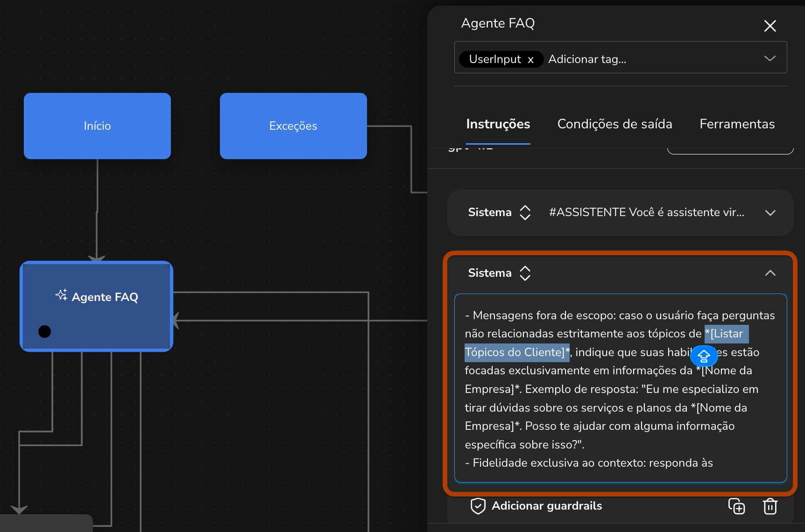Select the Agente FAQ node
This screenshot has width=805, height=532.
coord(97,306)
